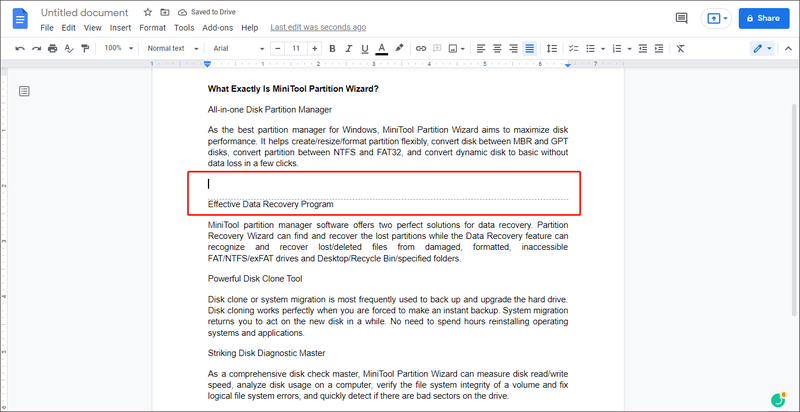Click the right indent ruler marker
Viewport: 800px width, 412px height.
(568, 64)
